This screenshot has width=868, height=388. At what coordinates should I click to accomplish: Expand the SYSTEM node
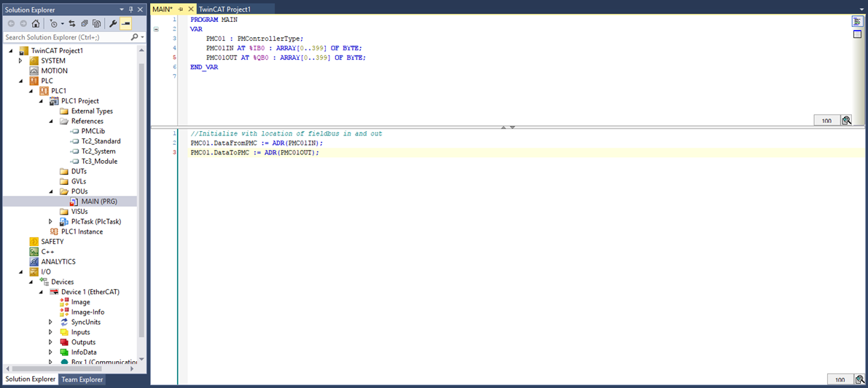20,61
